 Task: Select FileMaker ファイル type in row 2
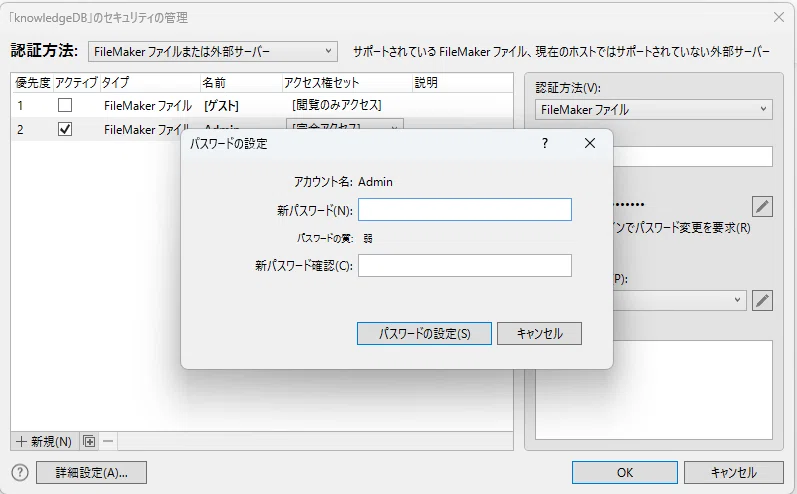point(146,129)
